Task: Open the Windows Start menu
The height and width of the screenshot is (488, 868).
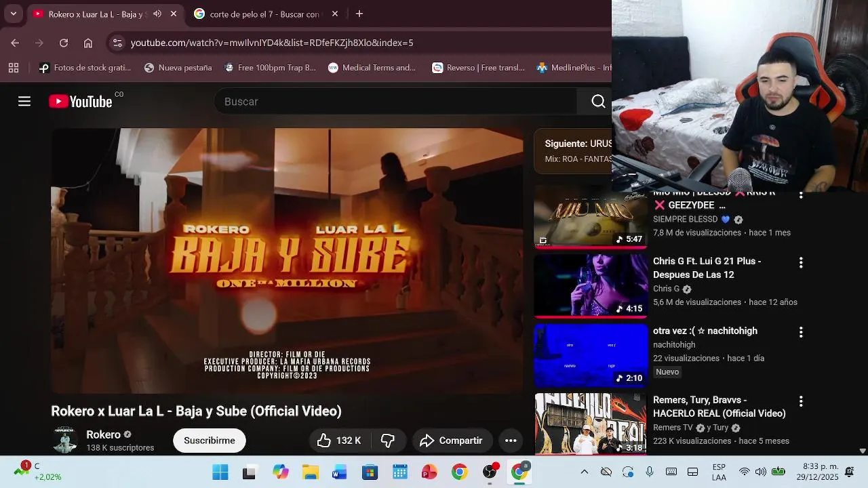Action: pos(220,472)
